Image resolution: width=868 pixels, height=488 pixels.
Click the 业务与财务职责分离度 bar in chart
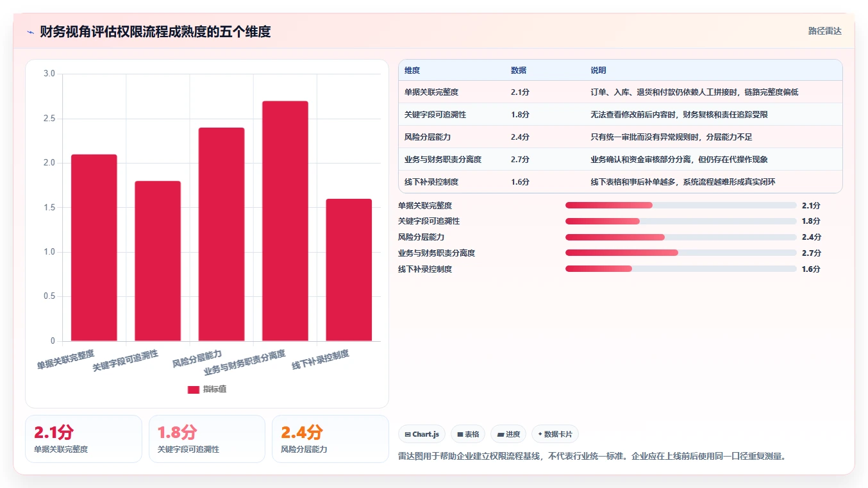[x=285, y=221]
